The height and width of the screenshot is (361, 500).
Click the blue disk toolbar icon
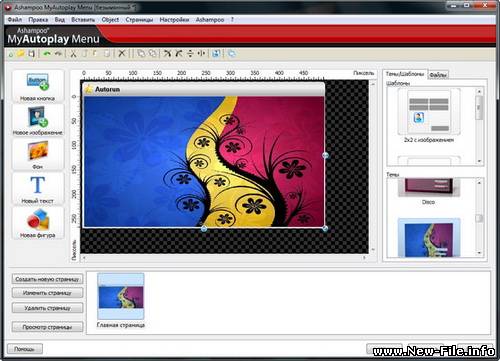click(216, 53)
